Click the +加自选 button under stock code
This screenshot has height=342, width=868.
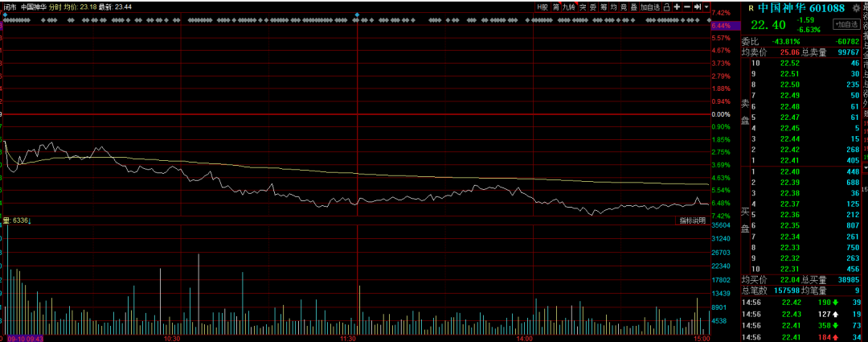point(846,24)
